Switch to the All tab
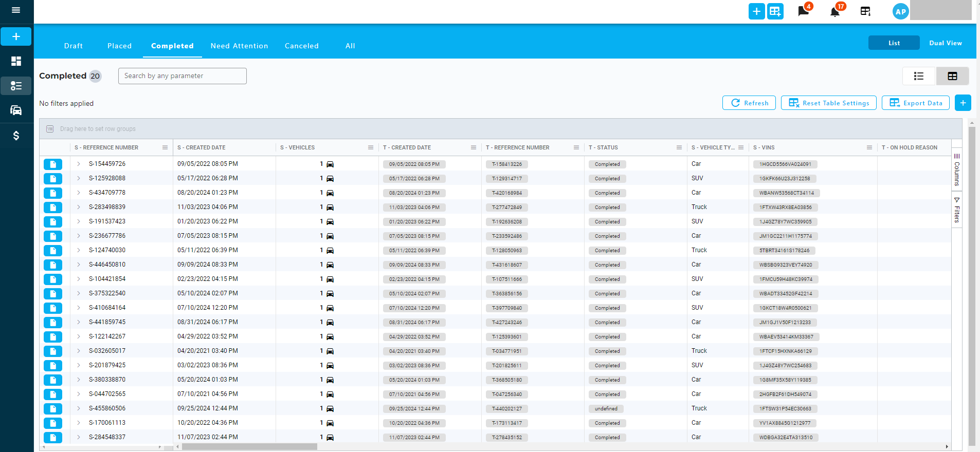This screenshot has height=452, width=980. click(x=350, y=46)
